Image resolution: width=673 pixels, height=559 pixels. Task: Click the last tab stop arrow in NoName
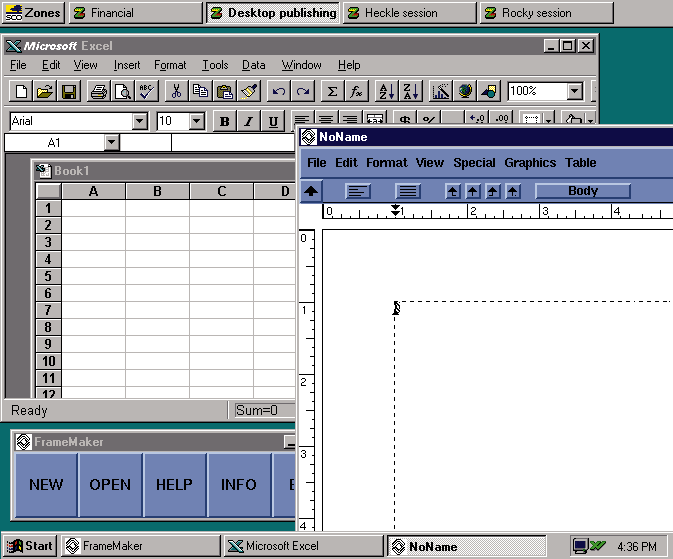(513, 191)
